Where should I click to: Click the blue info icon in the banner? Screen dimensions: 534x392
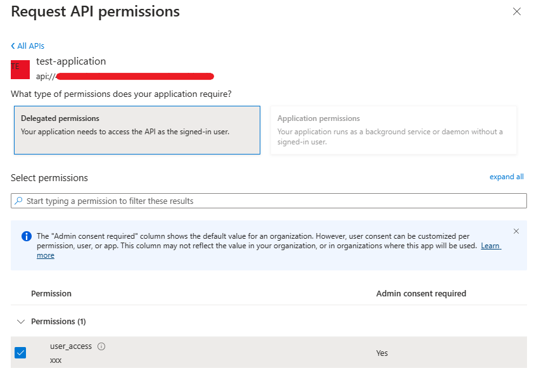(x=27, y=236)
